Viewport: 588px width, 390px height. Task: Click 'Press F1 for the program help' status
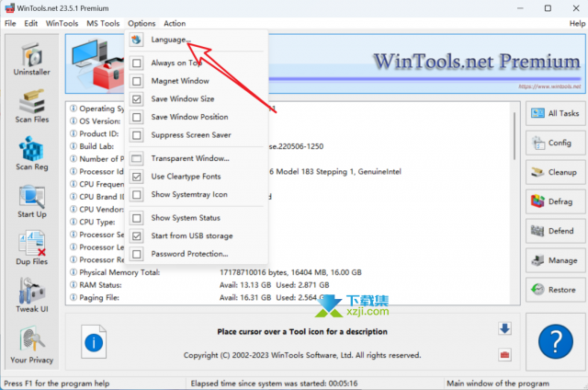click(x=57, y=384)
